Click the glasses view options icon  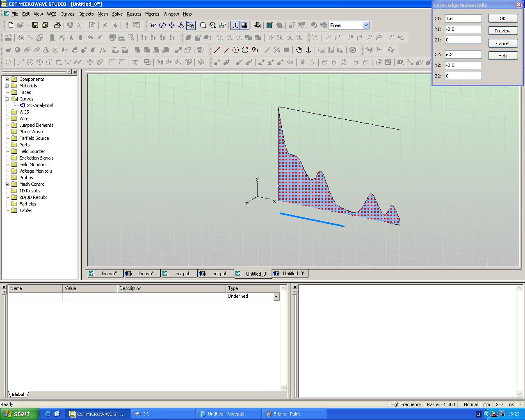tap(222, 25)
